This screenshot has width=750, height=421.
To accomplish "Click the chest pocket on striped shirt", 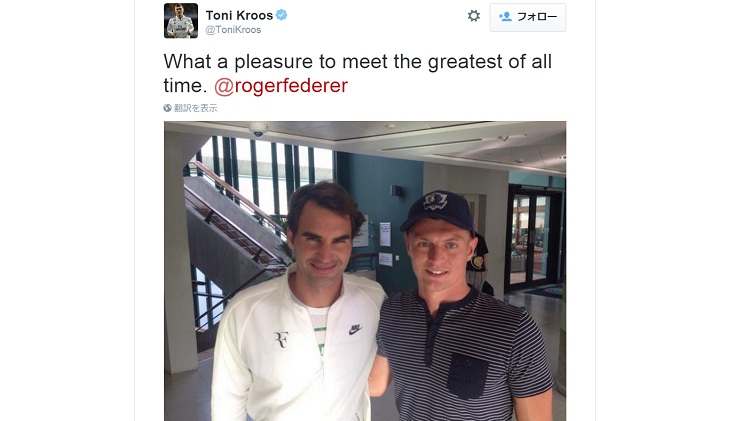I will click(x=468, y=376).
